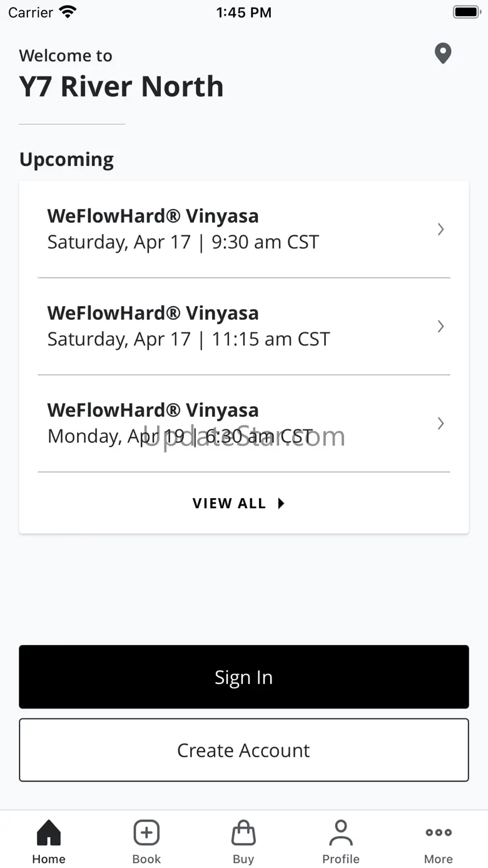Tap the Profile person icon
The image size is (488, 868).
(x=341, y=833)
